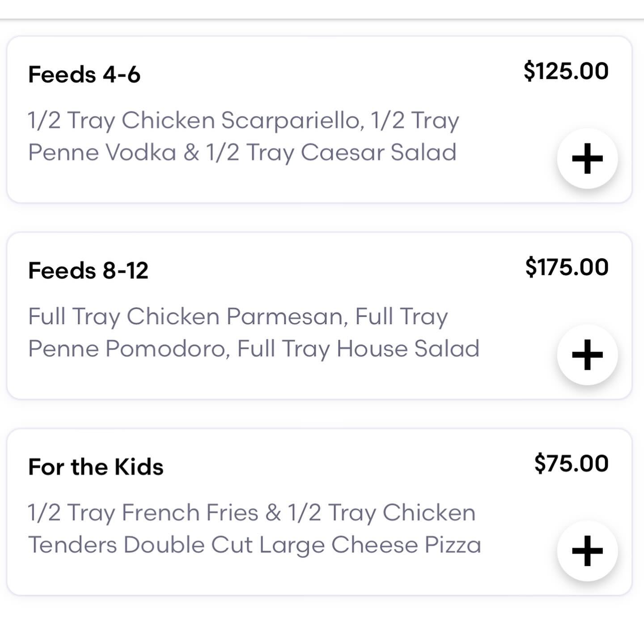Select the For the Kids heading
Image resolution: width=644 pixels, height=644 pixels.
click(96, 467)
